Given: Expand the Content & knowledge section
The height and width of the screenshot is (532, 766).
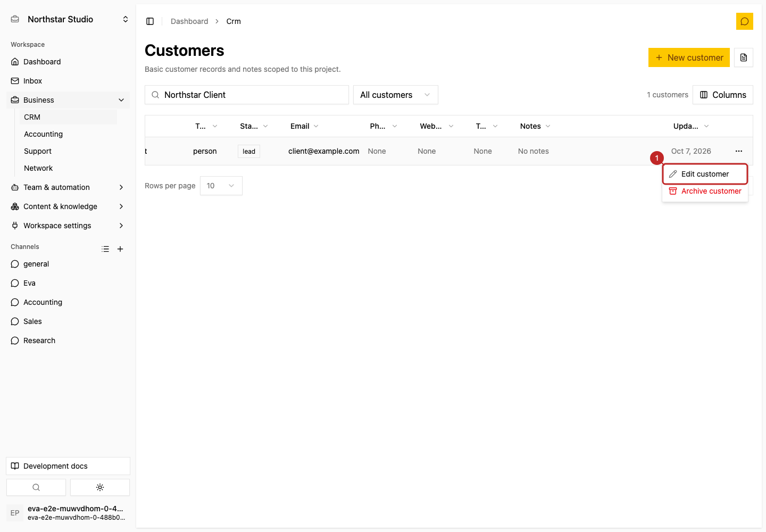Looking at the screenshot, I should click(x=68, y=206).
